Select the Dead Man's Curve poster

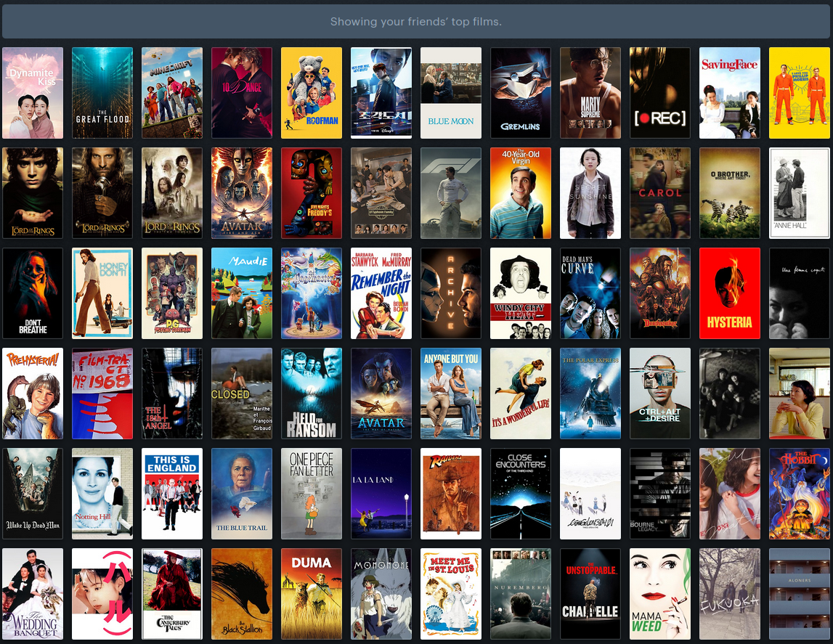coord(590,293)
